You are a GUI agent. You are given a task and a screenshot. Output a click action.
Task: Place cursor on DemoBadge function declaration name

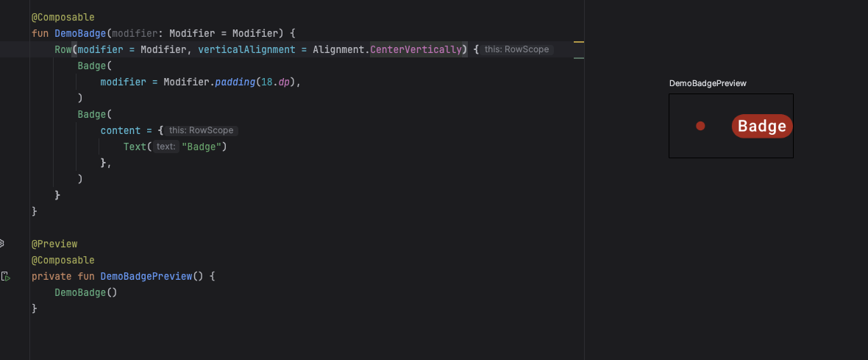coord(80,33)
